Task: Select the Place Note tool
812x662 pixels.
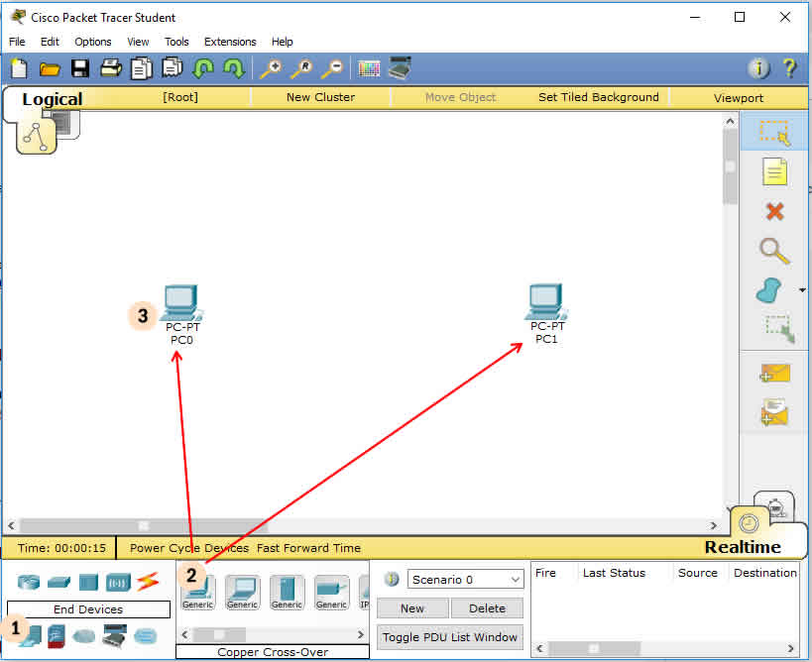Action: coord(774,171)
